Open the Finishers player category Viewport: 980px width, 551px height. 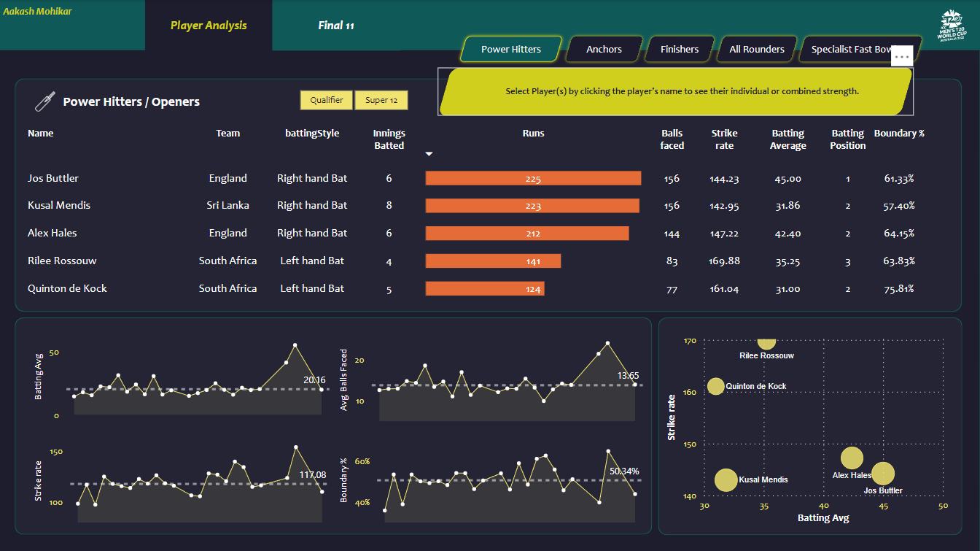point(679,49)
